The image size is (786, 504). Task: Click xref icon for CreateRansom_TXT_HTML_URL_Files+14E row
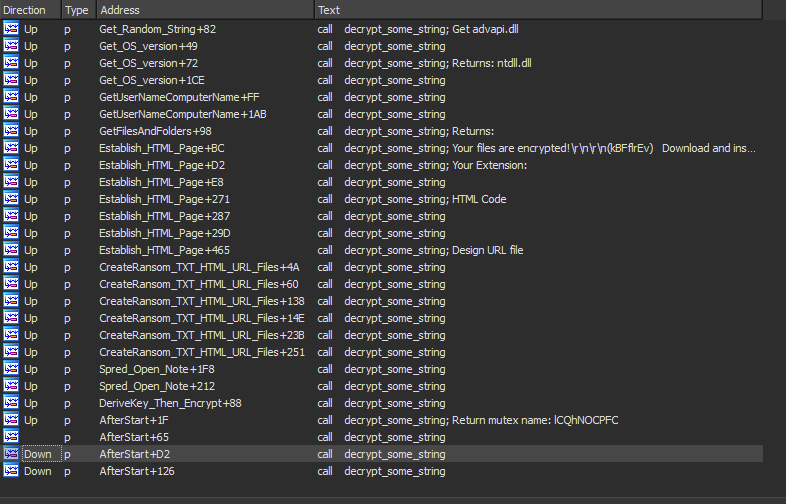(x=11, y=318)
